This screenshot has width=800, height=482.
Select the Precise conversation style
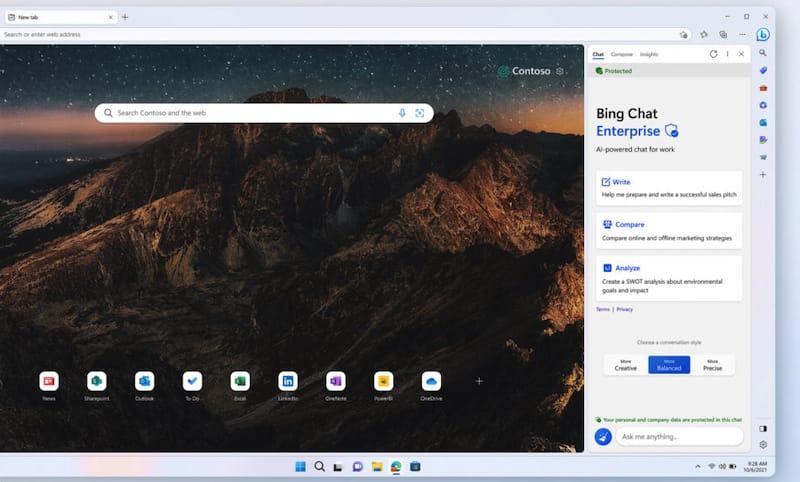click(712, 365)
